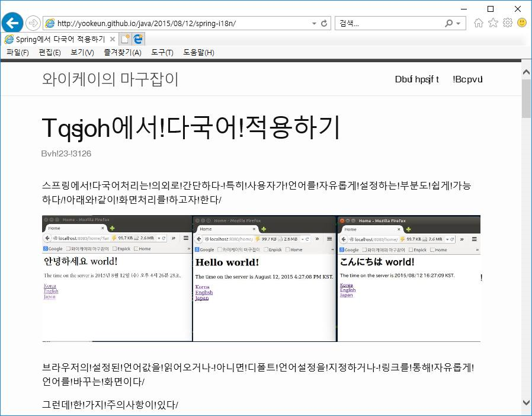Open the Home page icon
Image resolution: width=532 pixels, height=416 pixels.
(x=479, y=23)
